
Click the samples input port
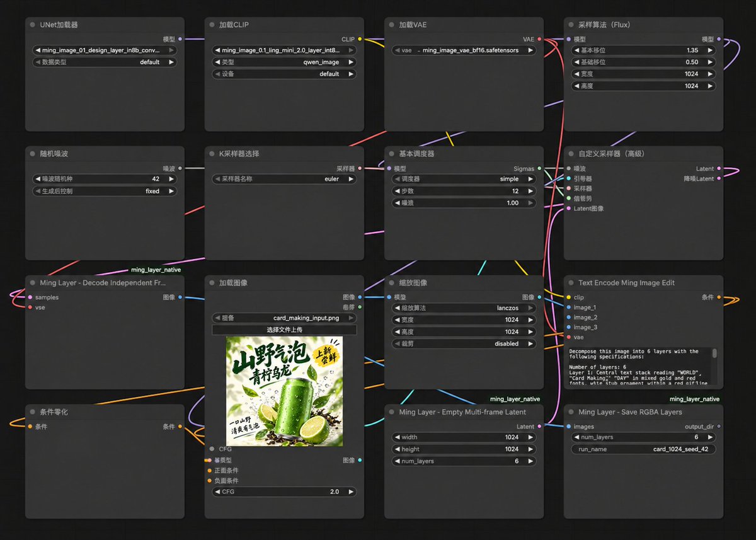[x=30, y=297]
